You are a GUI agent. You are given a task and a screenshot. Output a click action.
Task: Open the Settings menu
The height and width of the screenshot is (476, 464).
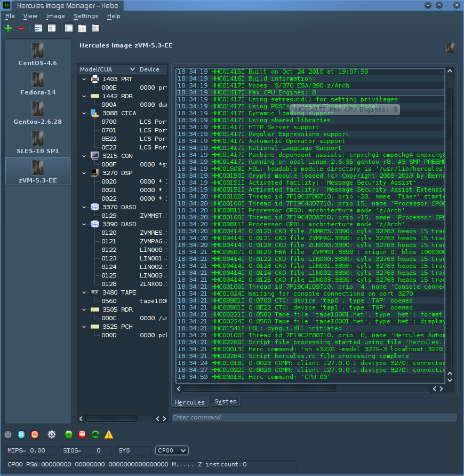[x=86, y=16]
